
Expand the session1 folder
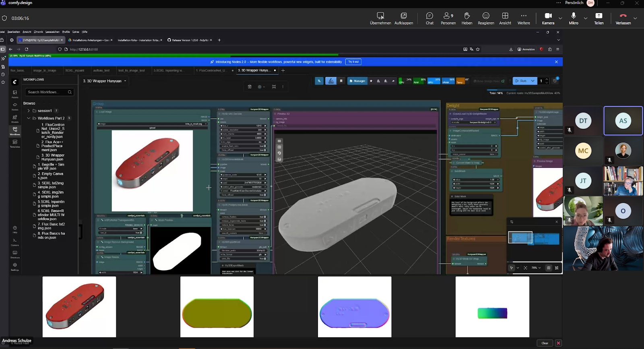point(29,111)
